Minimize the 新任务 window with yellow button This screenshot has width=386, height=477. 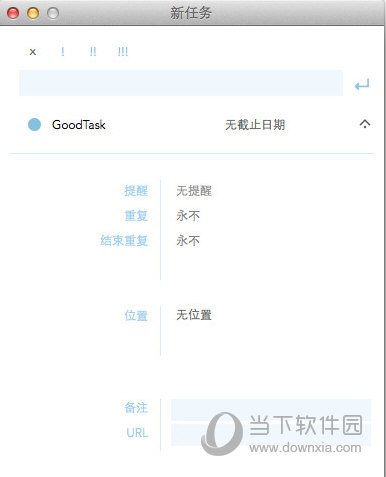click(x=33, y=13)
